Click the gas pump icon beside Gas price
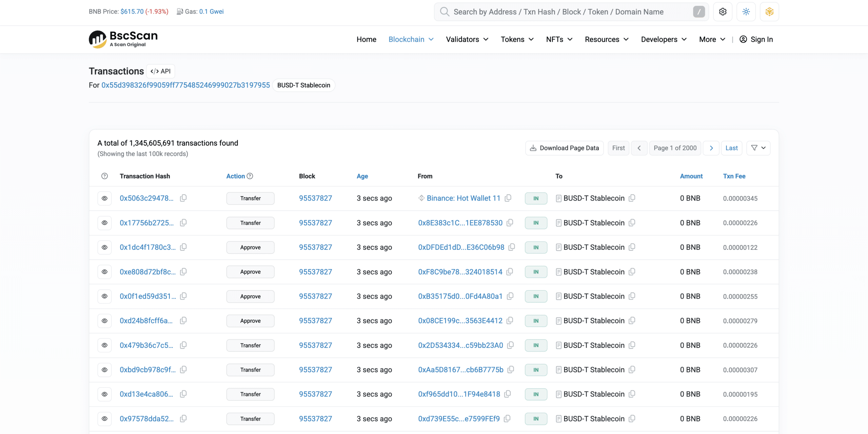 click(179, 11)
